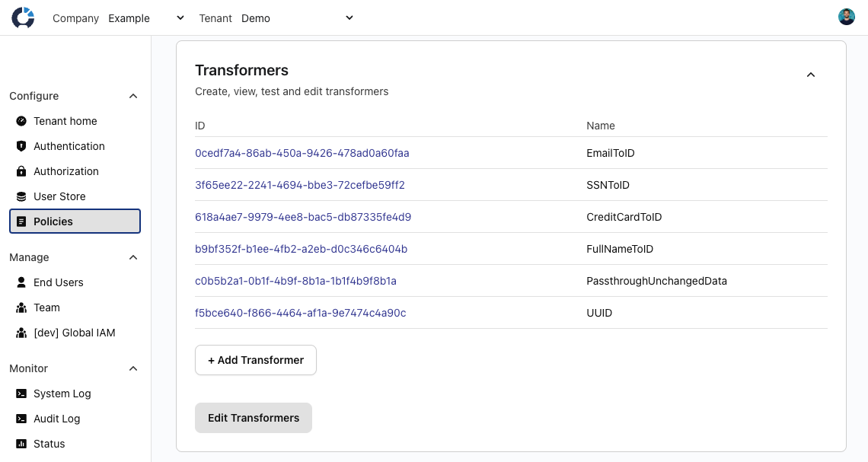Click the End Users person icon
This screenshot has width=868, height=462.
coord(21,282)
